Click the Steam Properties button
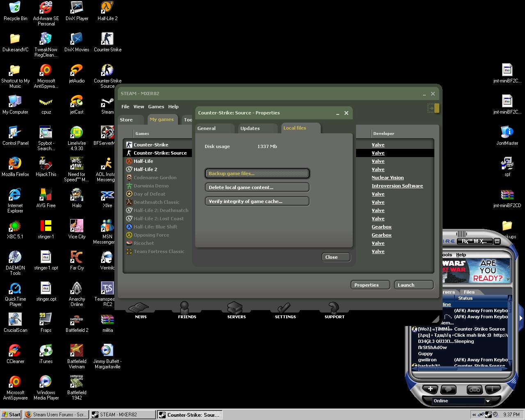The width and height of the screenshot is (525, 420). [x=370, y=285]
